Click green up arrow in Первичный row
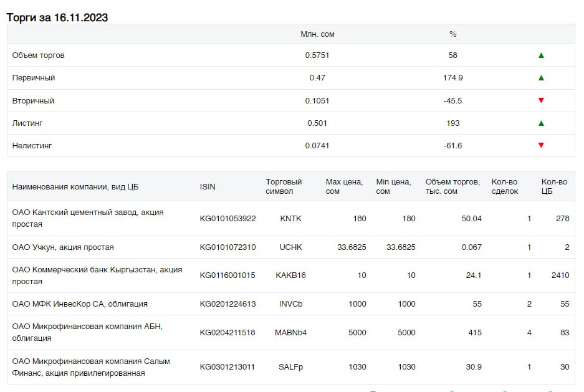584x392 pixels. point(541,78)
